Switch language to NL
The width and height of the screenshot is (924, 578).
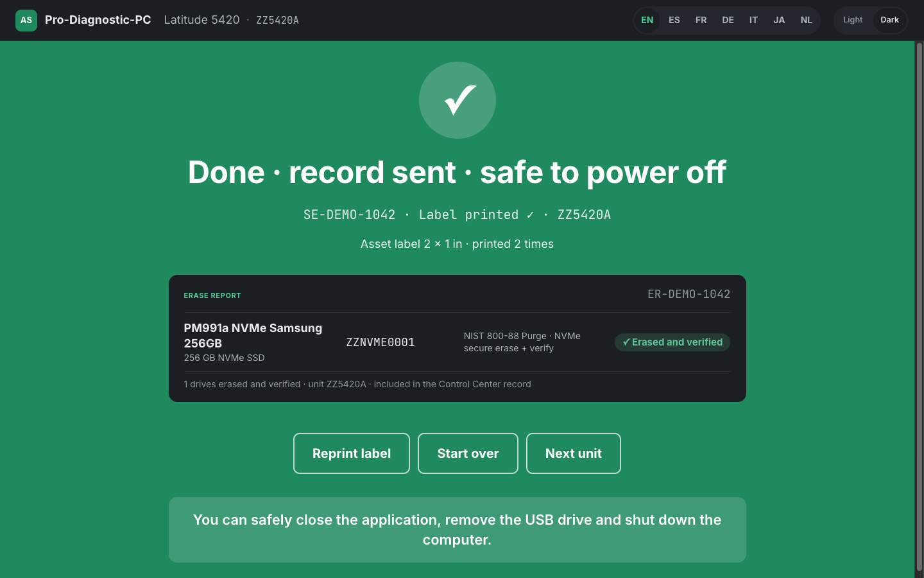tap(807, 20)
